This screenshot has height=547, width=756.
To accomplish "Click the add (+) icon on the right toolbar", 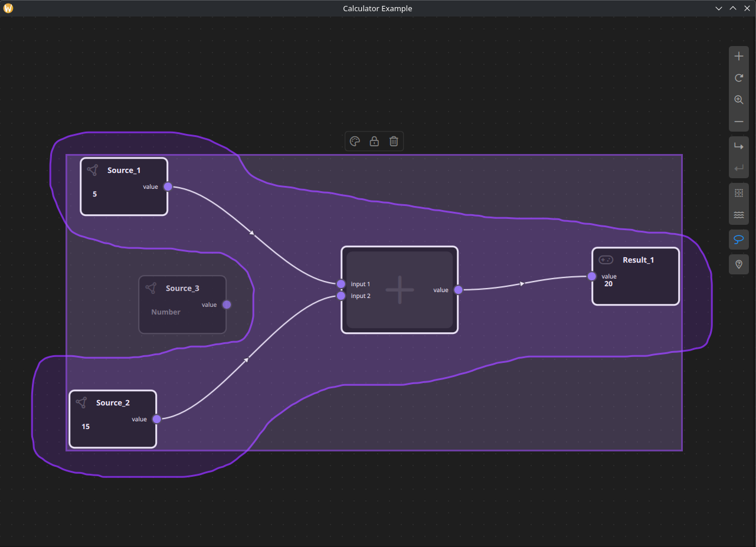I will pyautogui.click(x=739, y=55).
